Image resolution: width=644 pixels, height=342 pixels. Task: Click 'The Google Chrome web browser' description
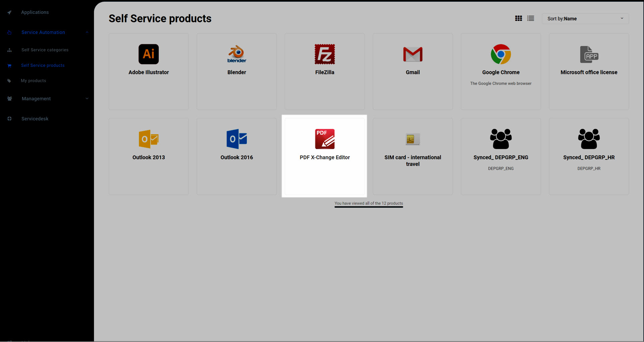(501, 84)
